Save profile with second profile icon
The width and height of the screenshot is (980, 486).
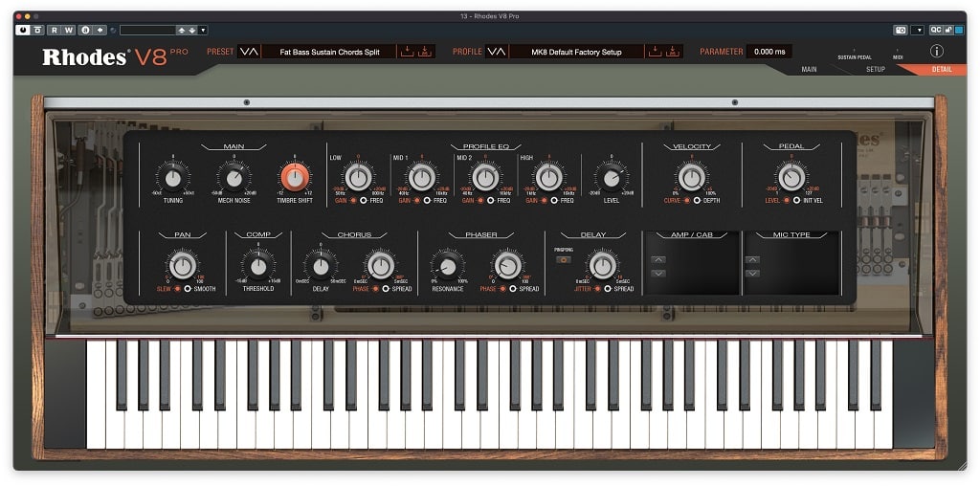coord(672,52)
